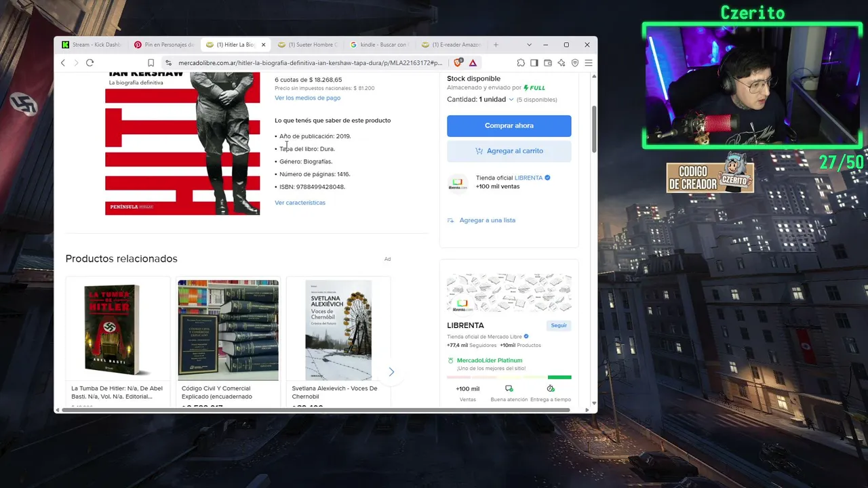Click the green reputation bar segment
The image size is (868, 488).
pos(559,377)
